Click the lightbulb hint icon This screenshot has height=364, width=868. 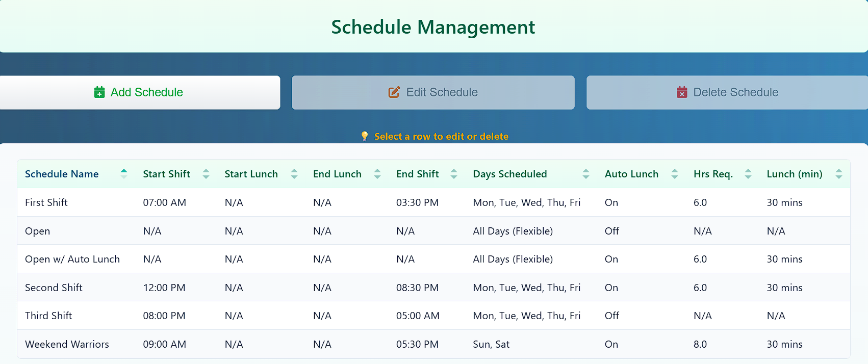(x=364, y=136)
